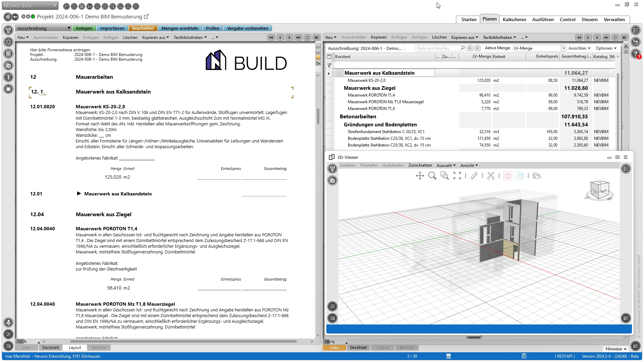Viewport: 644px width, 362px height.
Task: Open the Aktive Menge LV-Menge dropdown
Action: click(x=563, y=48)
